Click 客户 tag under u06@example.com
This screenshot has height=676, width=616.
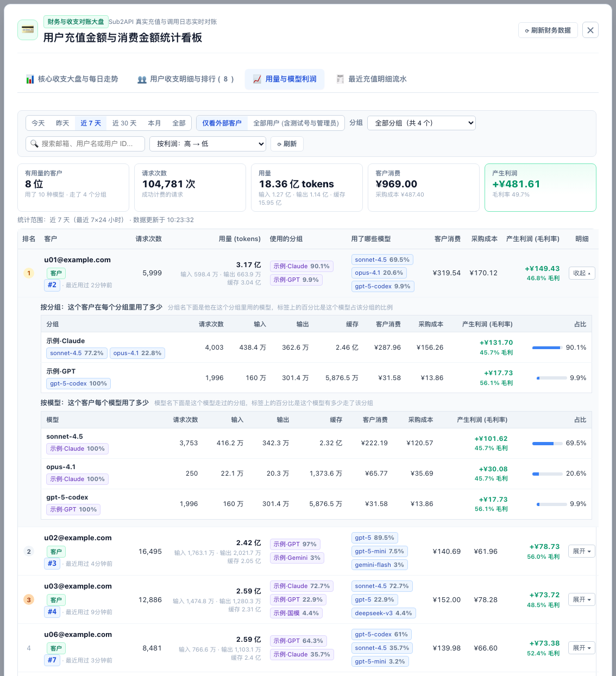point(56,648)
